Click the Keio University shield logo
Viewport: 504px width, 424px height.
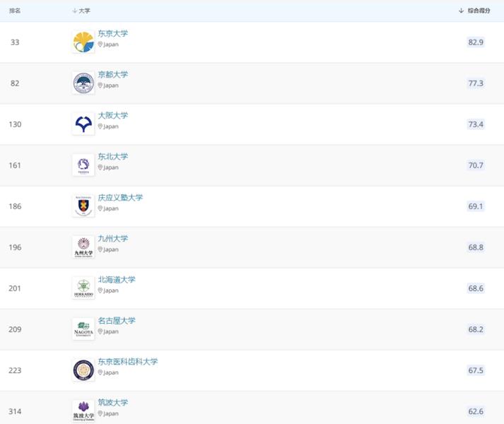pyautogui.click(x=83, y=206)
